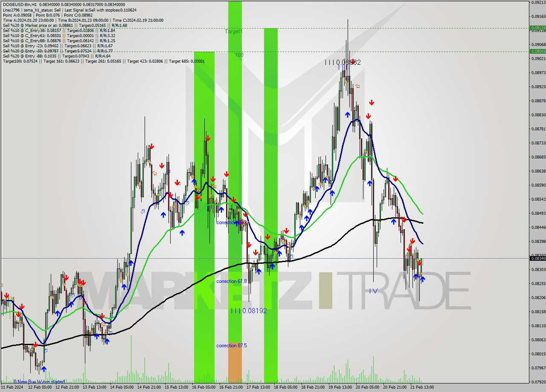Click price axis value 0.08398

pos(539,241)
